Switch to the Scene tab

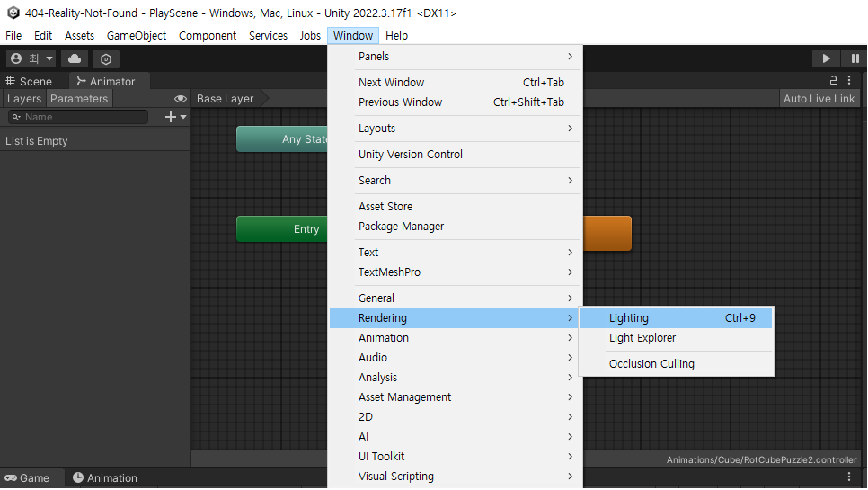[x=29, y=82]
